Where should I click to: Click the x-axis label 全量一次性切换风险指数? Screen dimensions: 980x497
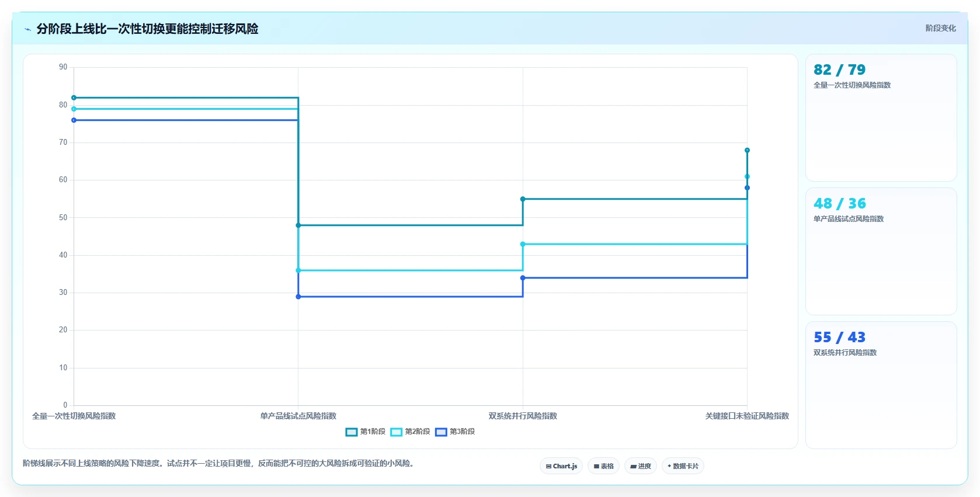tap(74, 416)
